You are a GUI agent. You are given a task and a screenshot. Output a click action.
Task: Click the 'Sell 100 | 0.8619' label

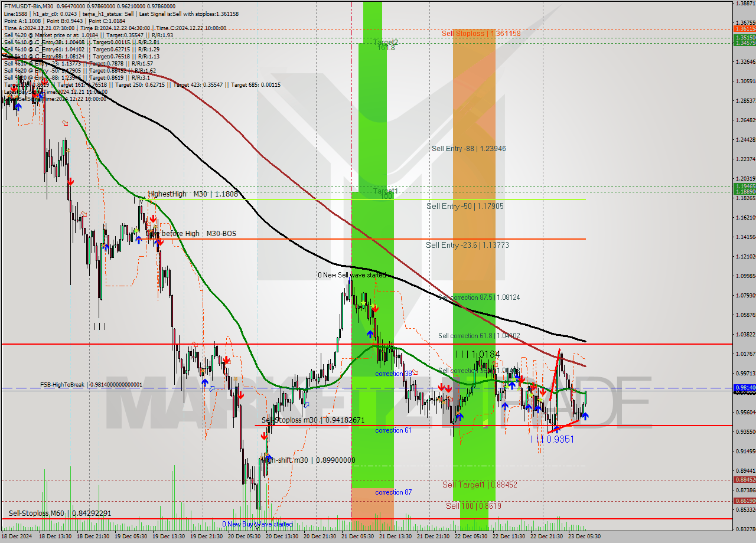(474, 506)
